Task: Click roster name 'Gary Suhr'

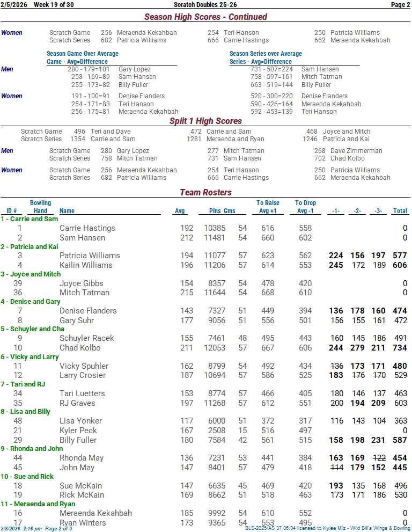Action: coord(77,320)
